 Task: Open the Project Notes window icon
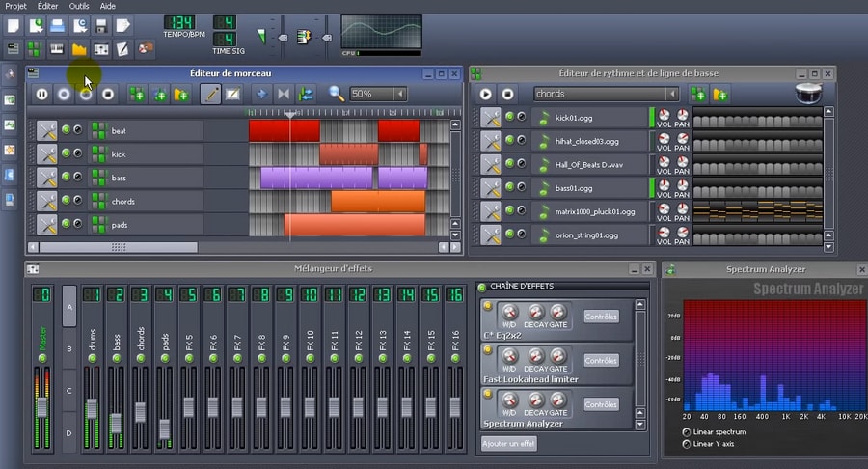coord(122,49)
